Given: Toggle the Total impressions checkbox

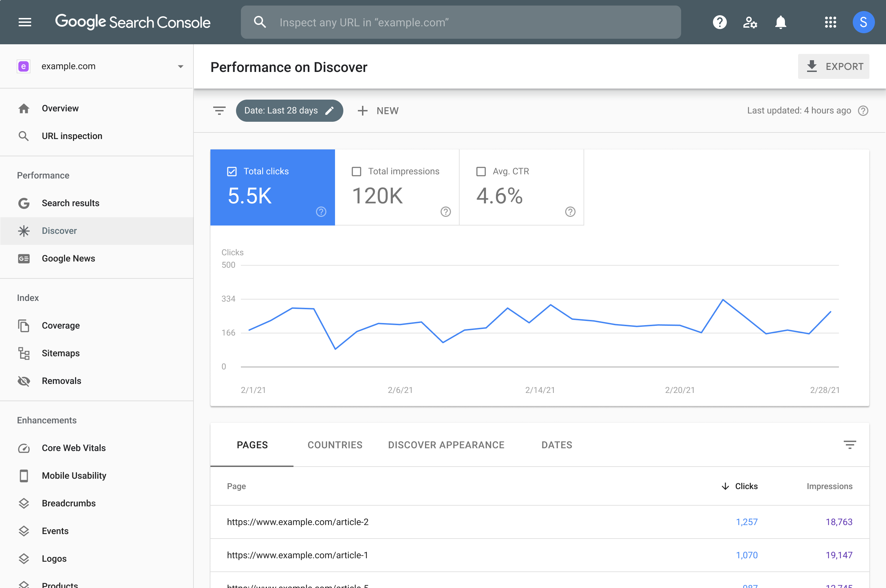Looking at the screenshot, I should pyautogui.click(x=356, y=171).
